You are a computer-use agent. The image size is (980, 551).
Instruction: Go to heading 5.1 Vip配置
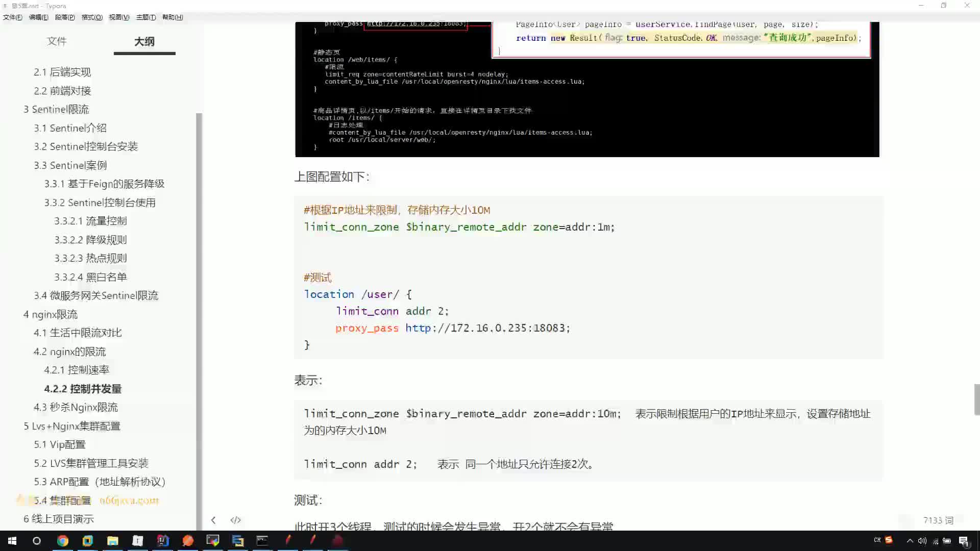[x=59, y=444]
